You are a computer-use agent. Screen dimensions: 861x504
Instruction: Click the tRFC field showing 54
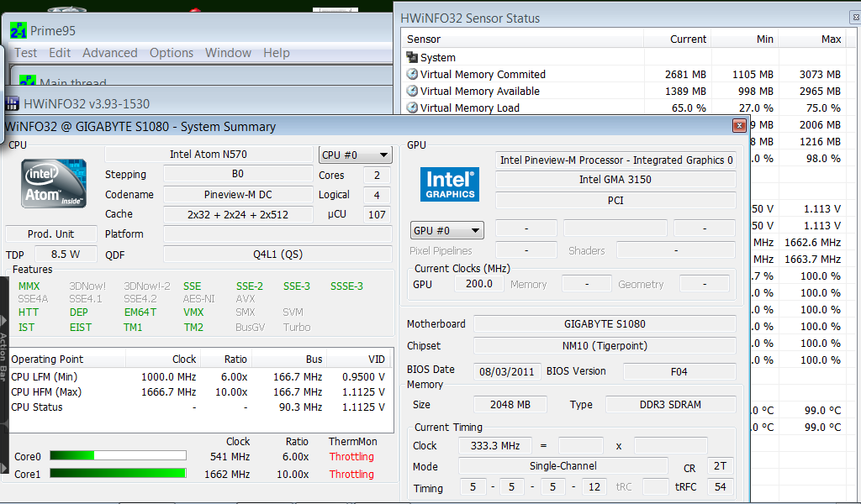[x=721, y=487]
